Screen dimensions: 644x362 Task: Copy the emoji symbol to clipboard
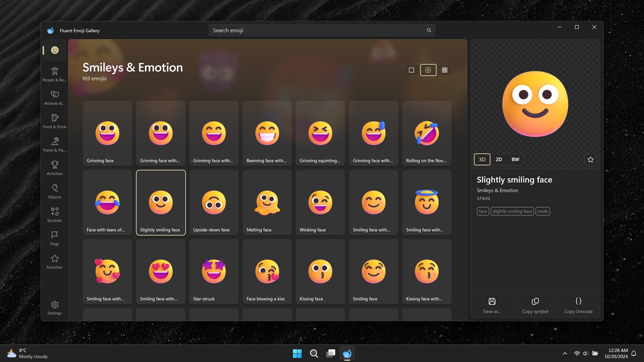coord(535,305)
